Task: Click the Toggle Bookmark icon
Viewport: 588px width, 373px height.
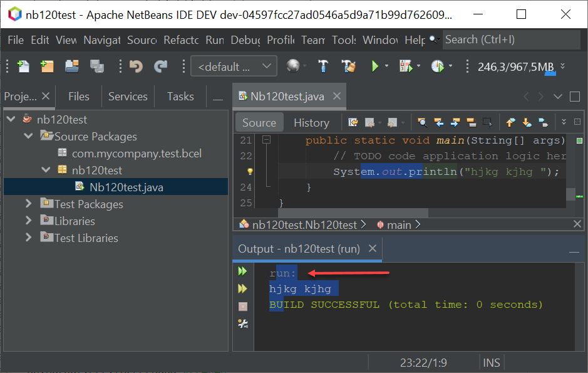Action: [543, 122]
